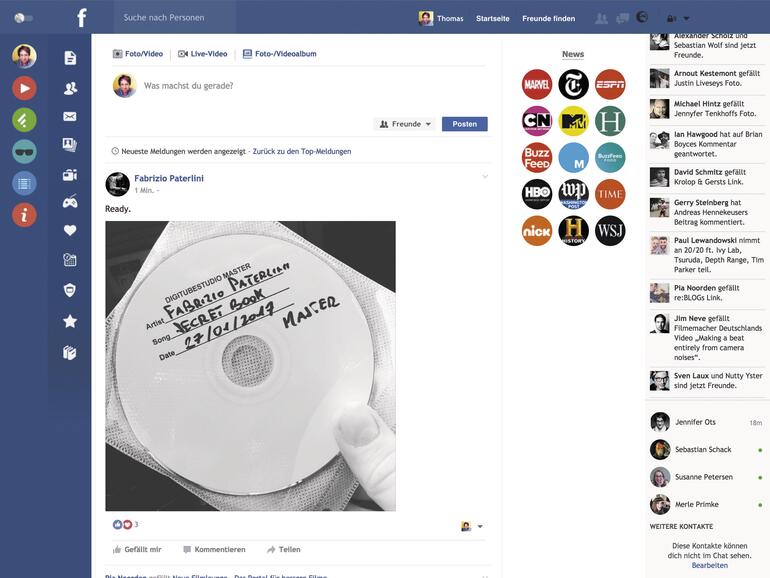Open friend requests icon in top bar
The height and width of the screenshot is (578, 770).
601,19
